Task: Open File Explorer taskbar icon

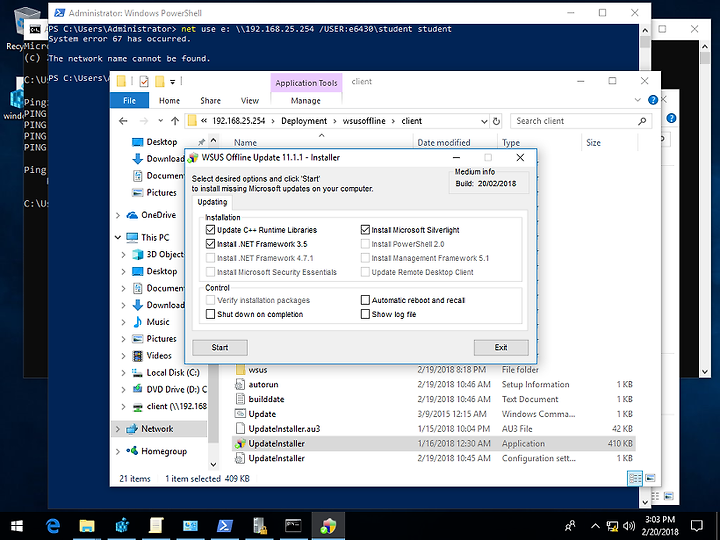Action: [x=87, y=526]
